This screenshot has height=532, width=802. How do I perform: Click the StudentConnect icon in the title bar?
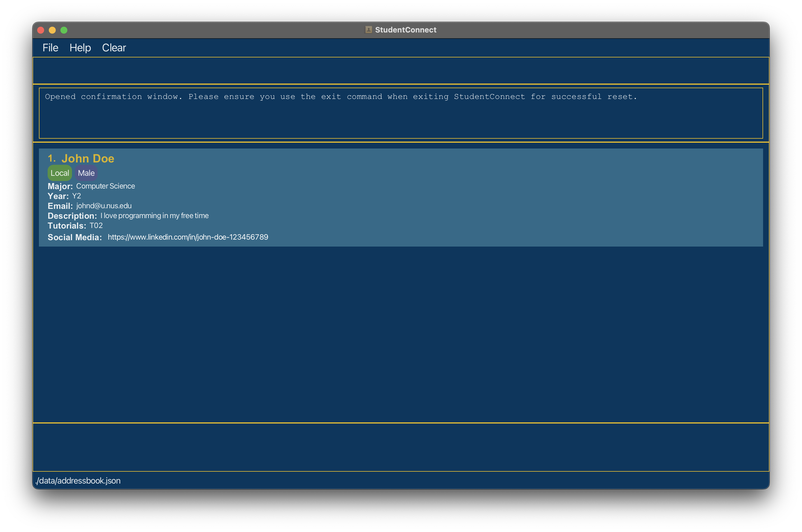coord(368,30)
